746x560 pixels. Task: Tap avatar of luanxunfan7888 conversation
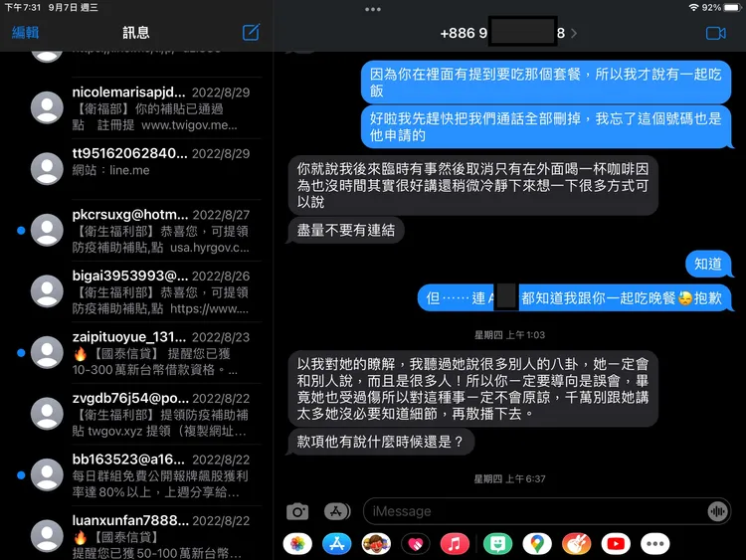47,536
